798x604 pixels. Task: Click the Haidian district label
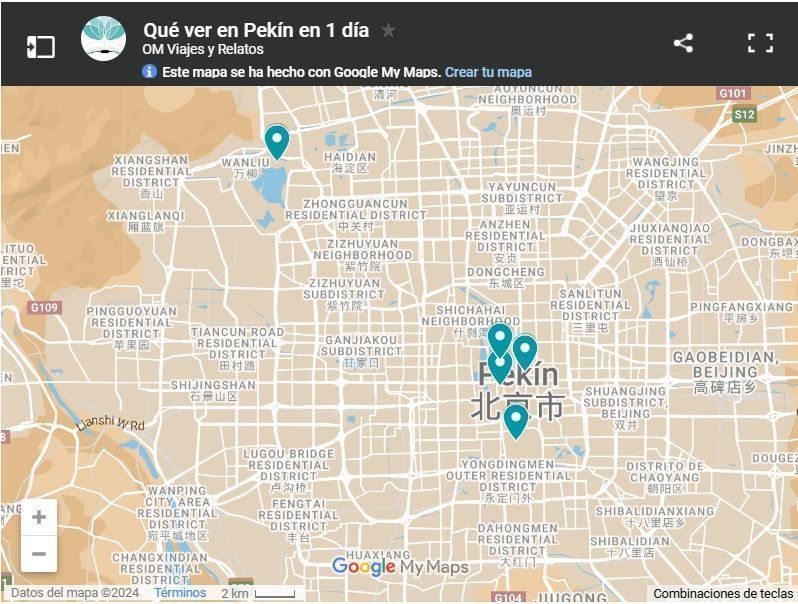[350, 162]
